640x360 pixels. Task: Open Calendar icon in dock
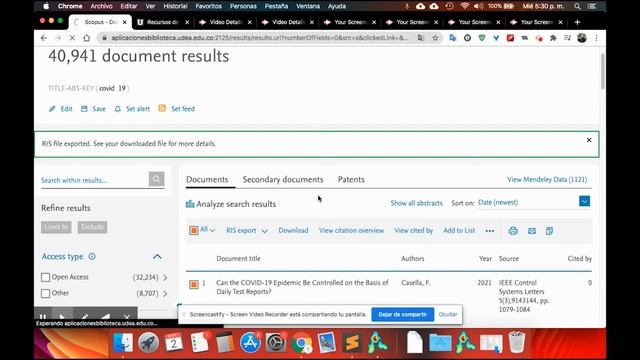[x=174, y=342]
